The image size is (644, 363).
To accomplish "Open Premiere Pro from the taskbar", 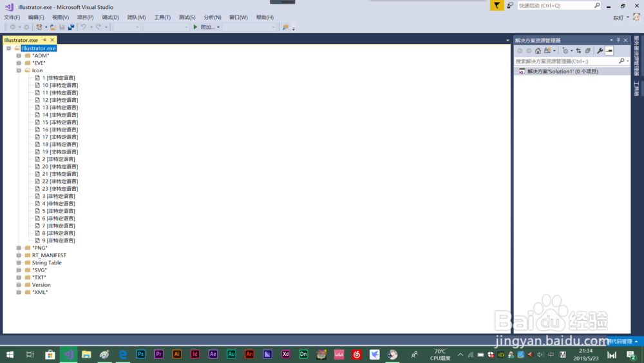I will (159, 354).
